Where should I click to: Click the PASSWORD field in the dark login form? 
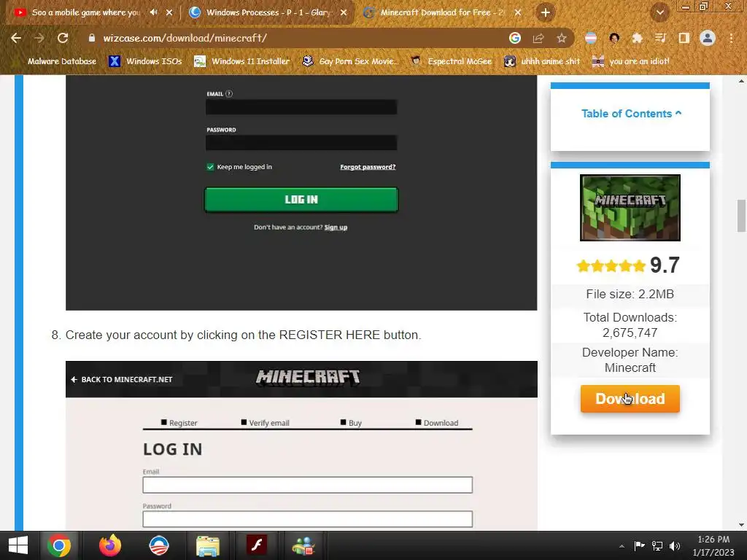pos(301,143)
